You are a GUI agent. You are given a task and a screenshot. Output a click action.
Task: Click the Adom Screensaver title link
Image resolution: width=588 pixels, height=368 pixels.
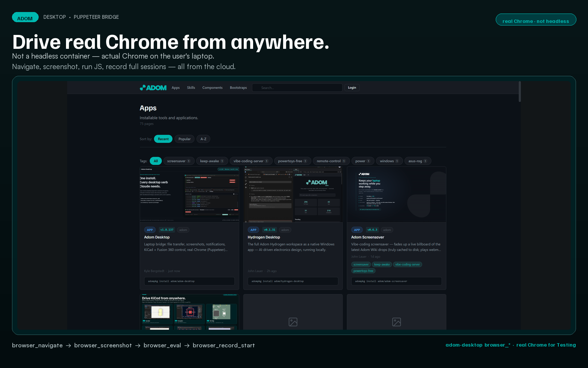[367, 237]
